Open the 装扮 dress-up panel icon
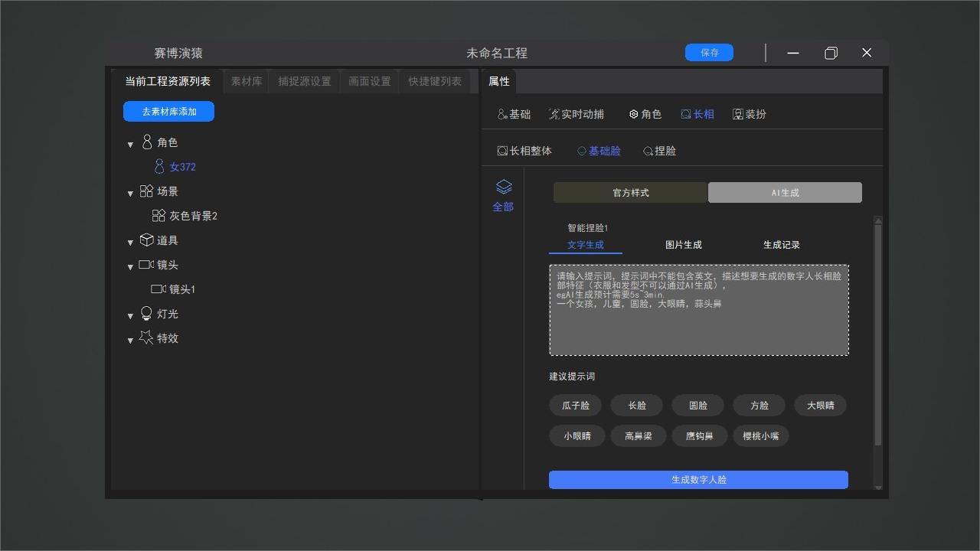 click(749, 113)
